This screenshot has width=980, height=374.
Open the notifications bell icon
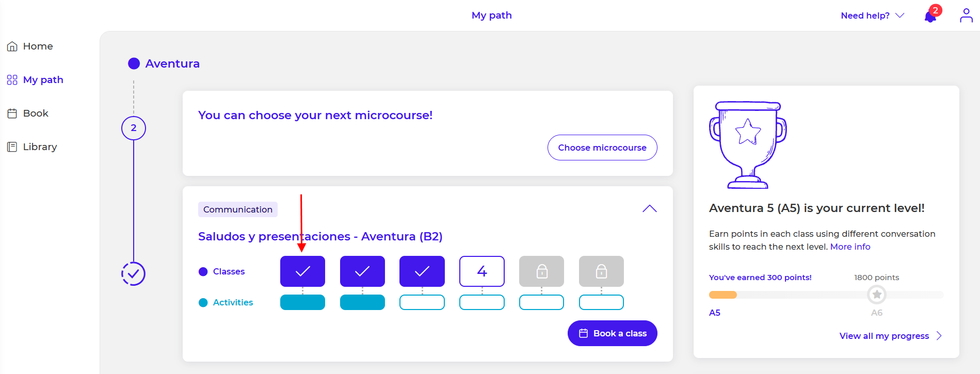click(930, 17)
